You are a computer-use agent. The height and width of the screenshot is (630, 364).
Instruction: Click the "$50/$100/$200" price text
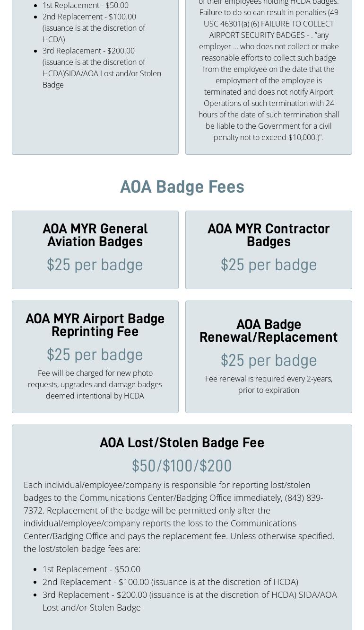[182, 466]
